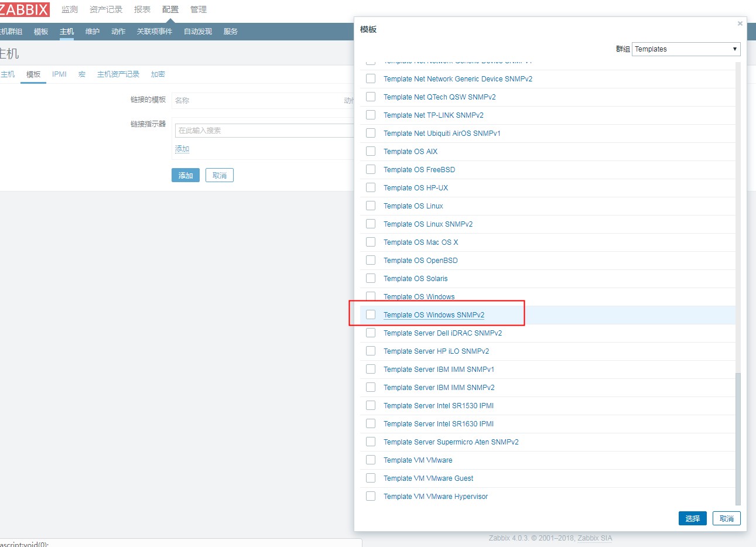Open the 群组 Templates dropdown
This screenshot has height=547, width=756.
pos(686,49)
